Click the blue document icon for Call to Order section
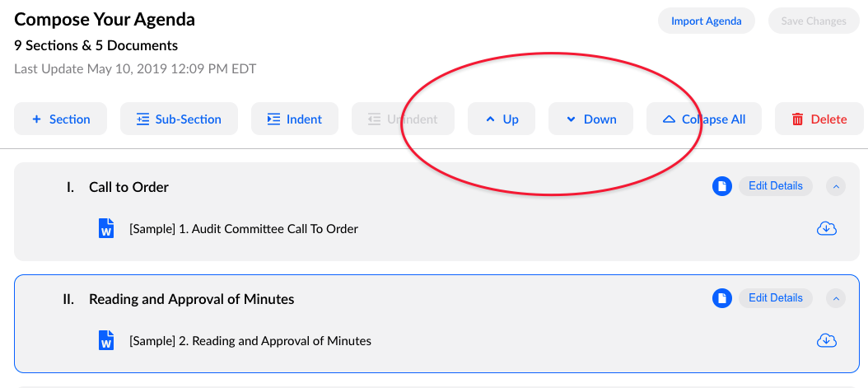The width and height of the screenshot is (868, 388). coord(722,186)
